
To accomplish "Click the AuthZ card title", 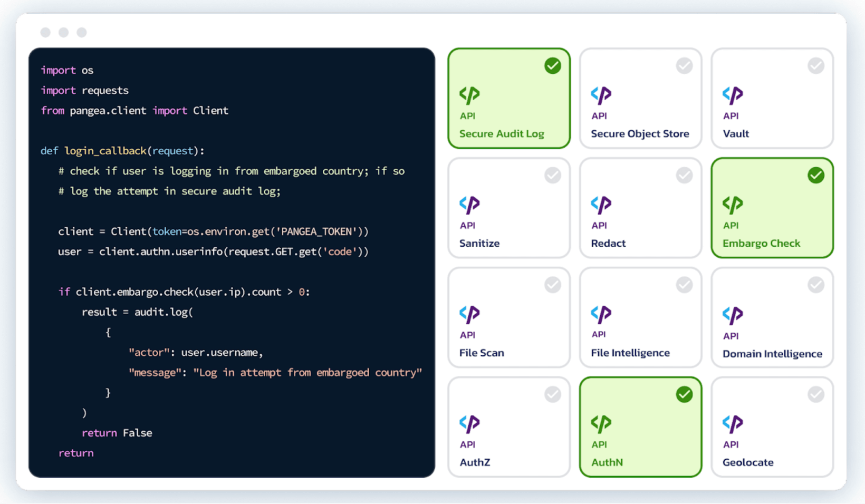I will 475,462.
